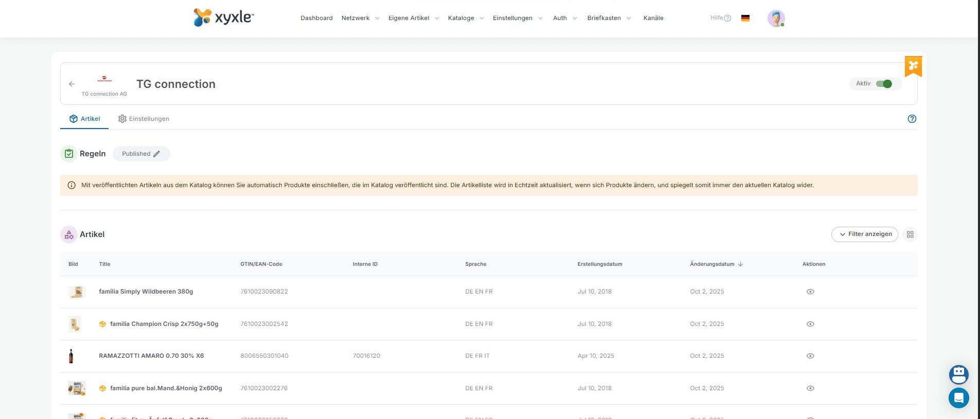Click languages DE FR IT cell

(477, 356)
